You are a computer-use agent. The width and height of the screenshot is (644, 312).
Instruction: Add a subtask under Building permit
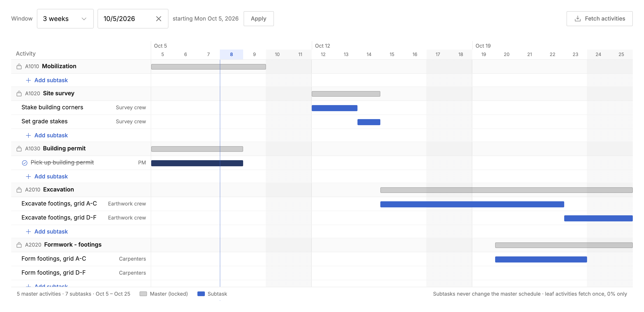point(47,176)
